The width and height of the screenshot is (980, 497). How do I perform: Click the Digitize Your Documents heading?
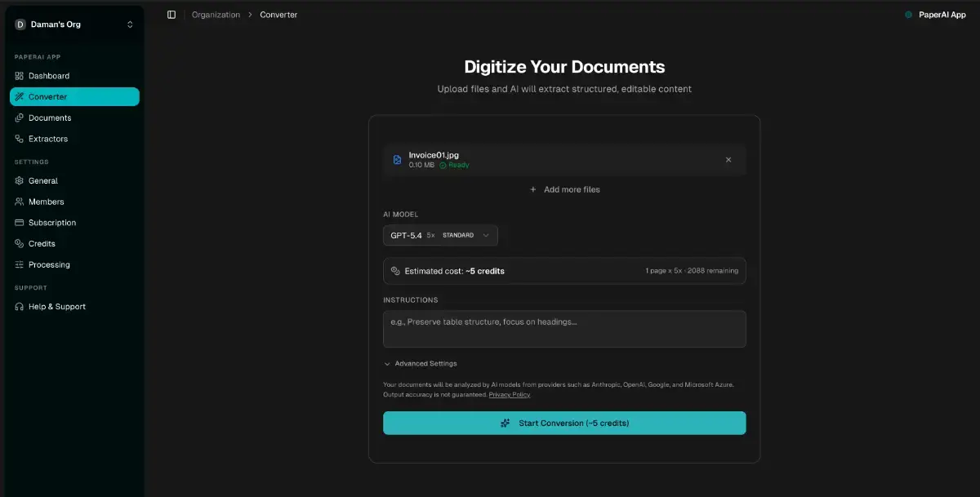564,67
